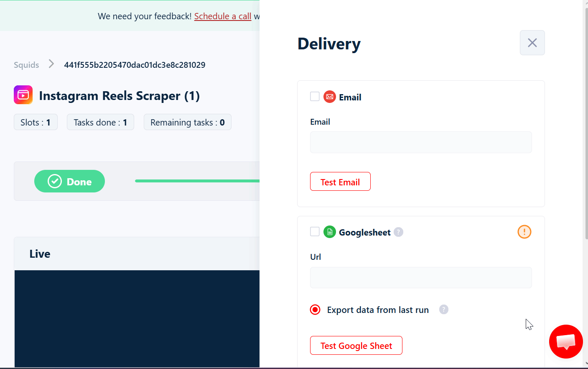Enable the Googlesheet delivery checkbox
The image size is (588, 369).
315,231
